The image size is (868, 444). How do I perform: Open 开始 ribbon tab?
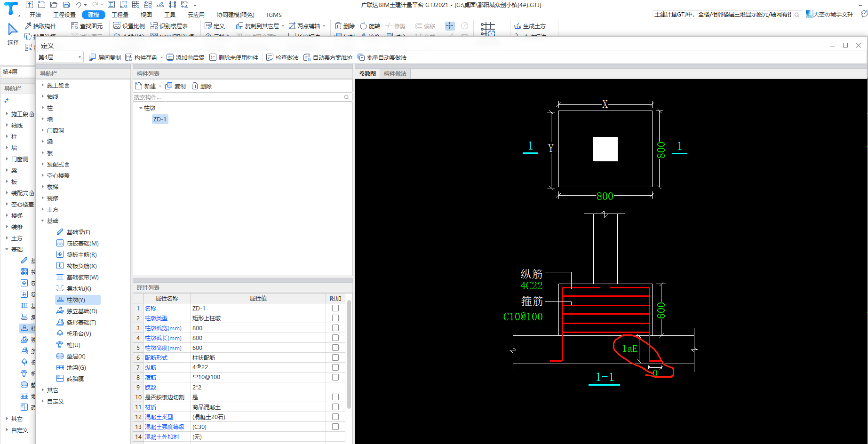pos(35,15)
